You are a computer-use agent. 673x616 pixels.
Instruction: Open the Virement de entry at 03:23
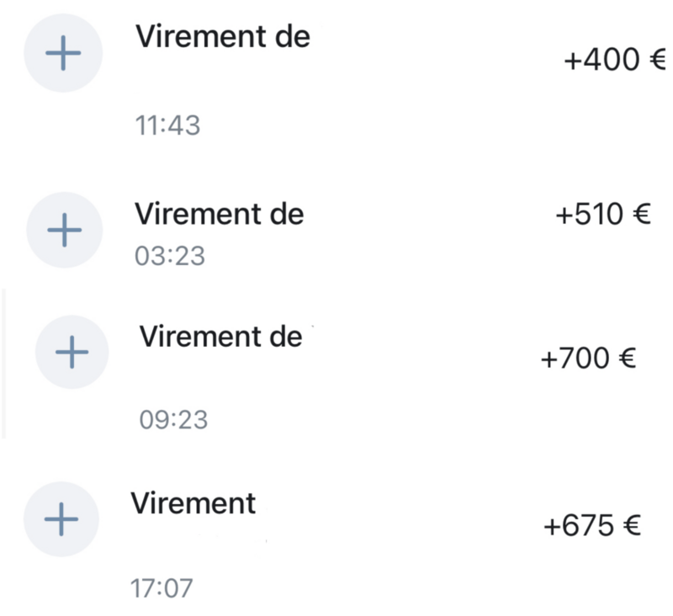(x=220, y=214)
